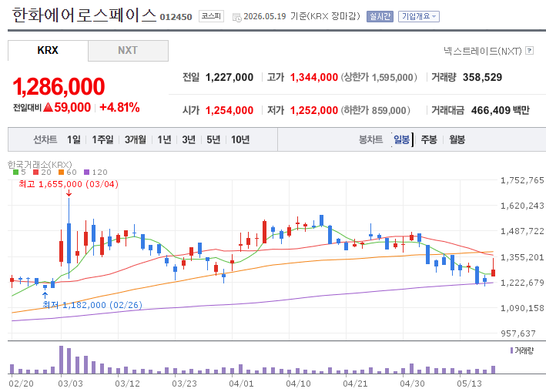Select the 1년 line chart period
Viewport: 546px width, 392px height.
click(x=164, y=139)
